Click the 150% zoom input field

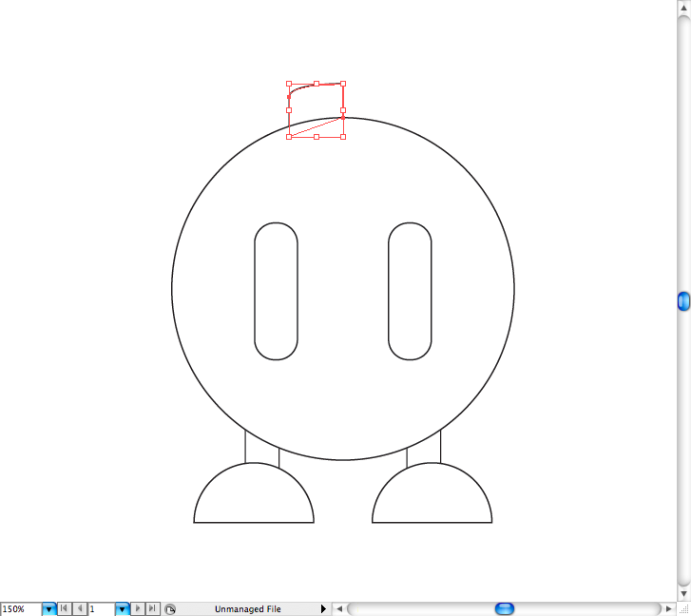point(20,608)
